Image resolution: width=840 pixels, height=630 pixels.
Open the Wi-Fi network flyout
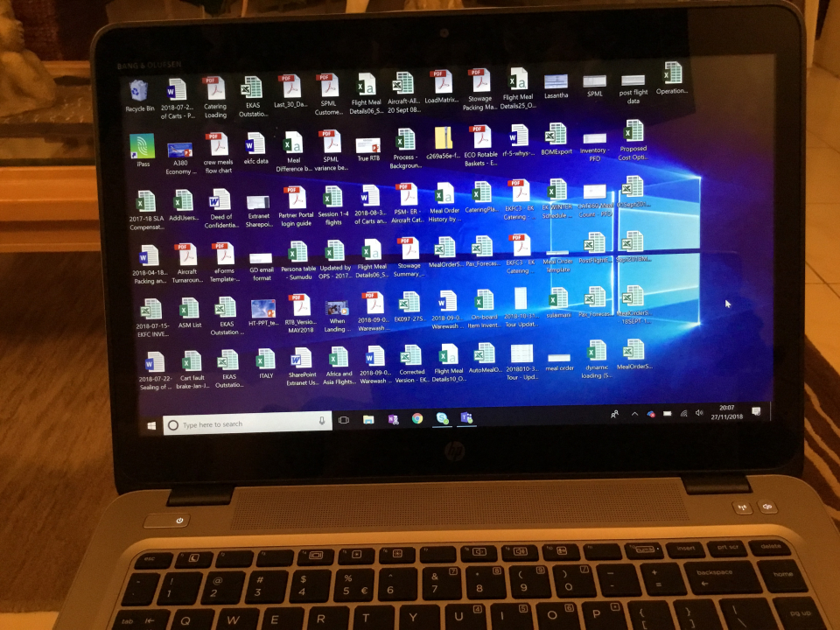click(x=683, y=413)
